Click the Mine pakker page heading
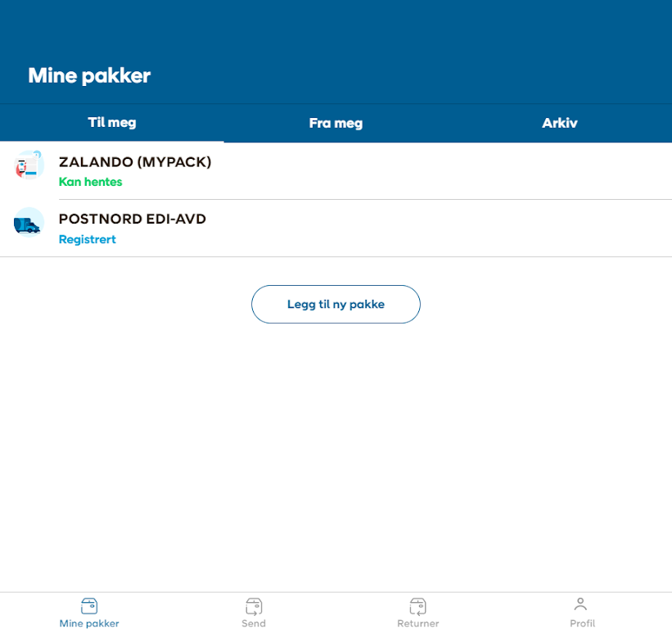 (x=89, y=76)
